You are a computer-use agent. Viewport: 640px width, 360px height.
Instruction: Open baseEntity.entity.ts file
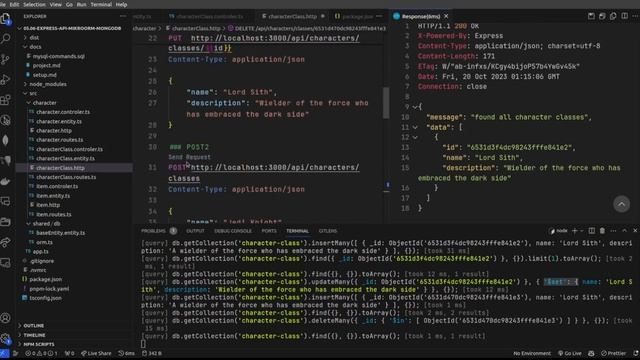60,233
